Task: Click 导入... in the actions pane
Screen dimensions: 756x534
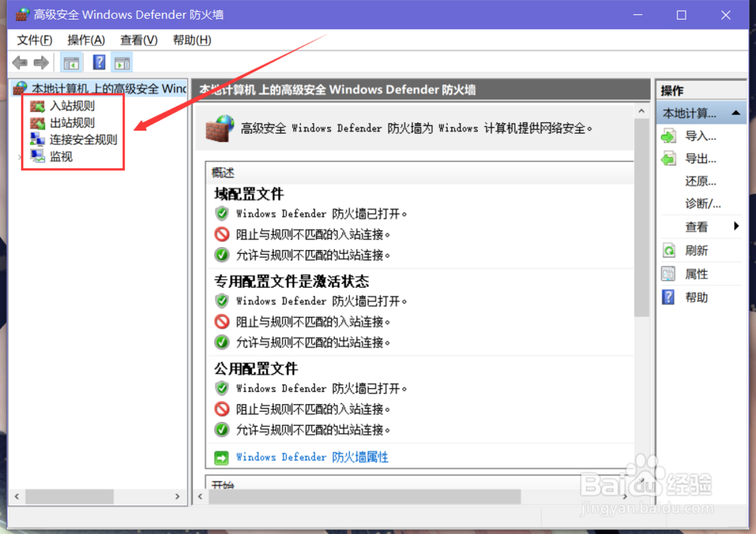Action: (x=701, y=136)
